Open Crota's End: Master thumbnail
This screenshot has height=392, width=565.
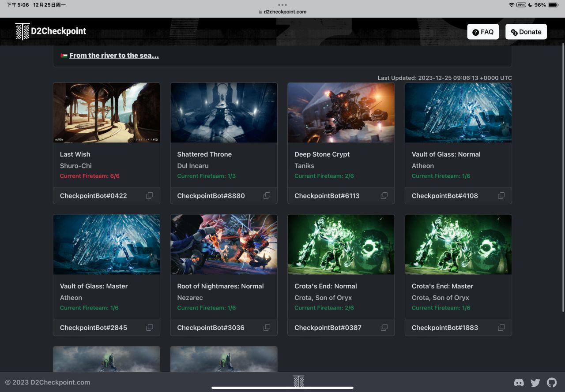point(458,244)
